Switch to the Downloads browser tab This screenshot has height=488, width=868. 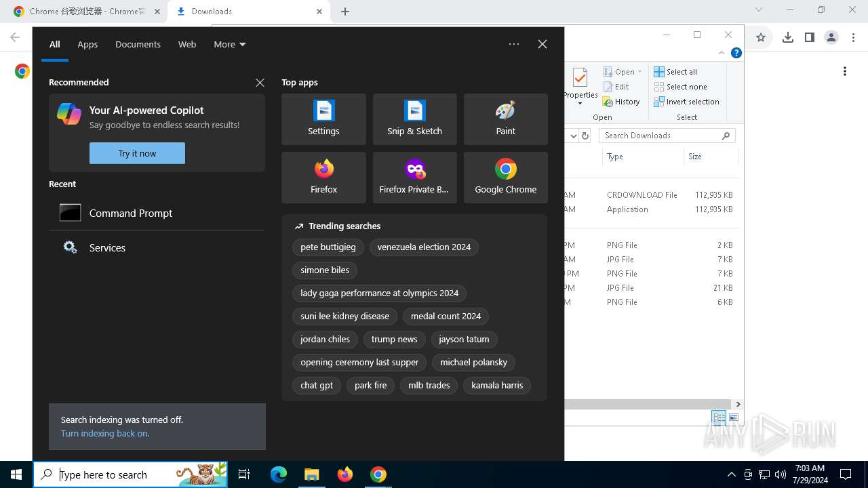pyautogui.click(x=248, y=12)
